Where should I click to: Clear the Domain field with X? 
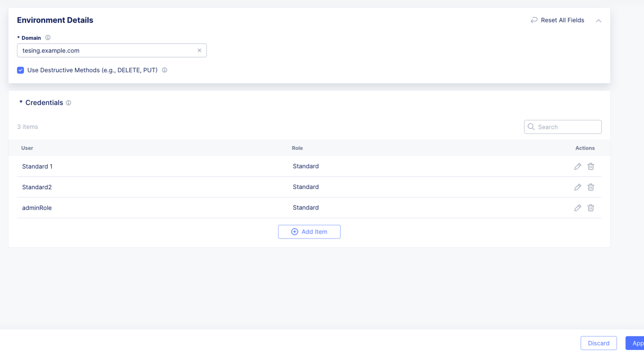tap(199, 50)
